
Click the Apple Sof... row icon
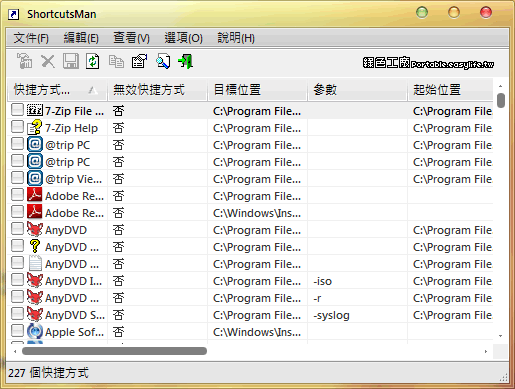click(35, 331)
